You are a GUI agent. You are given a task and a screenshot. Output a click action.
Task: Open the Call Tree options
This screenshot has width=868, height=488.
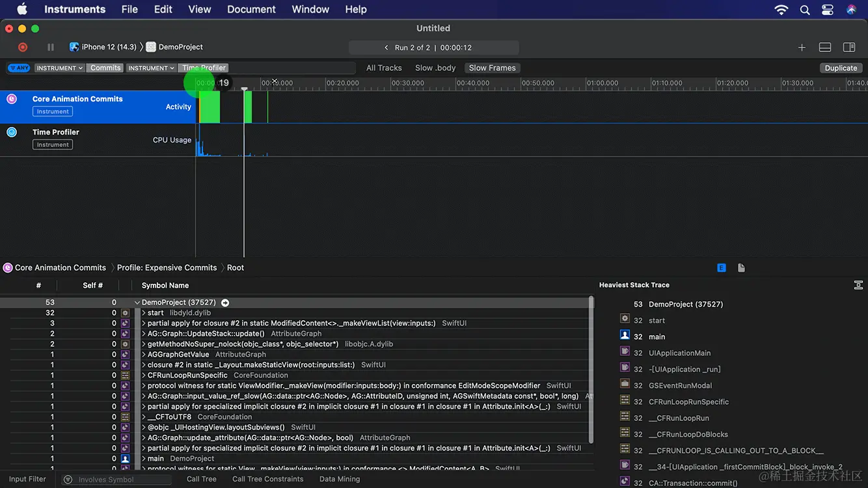point(202,480)
